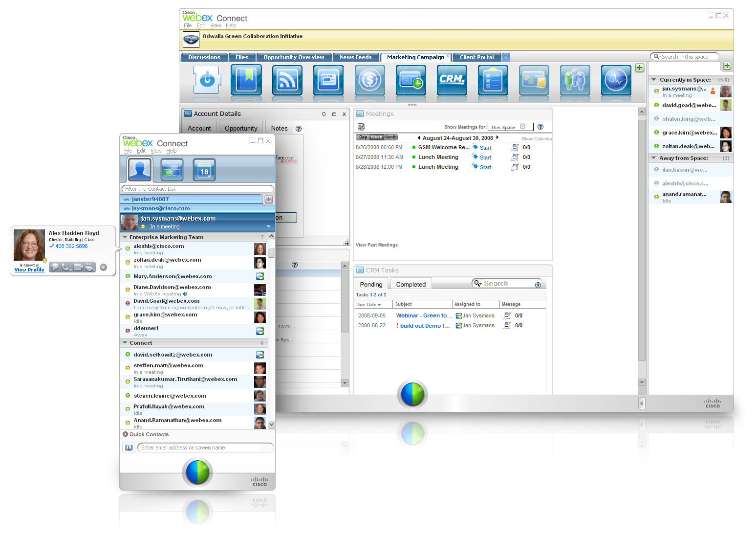
Task: Click chat bubble icon on Alex's contact card
Action: point(55,267)
